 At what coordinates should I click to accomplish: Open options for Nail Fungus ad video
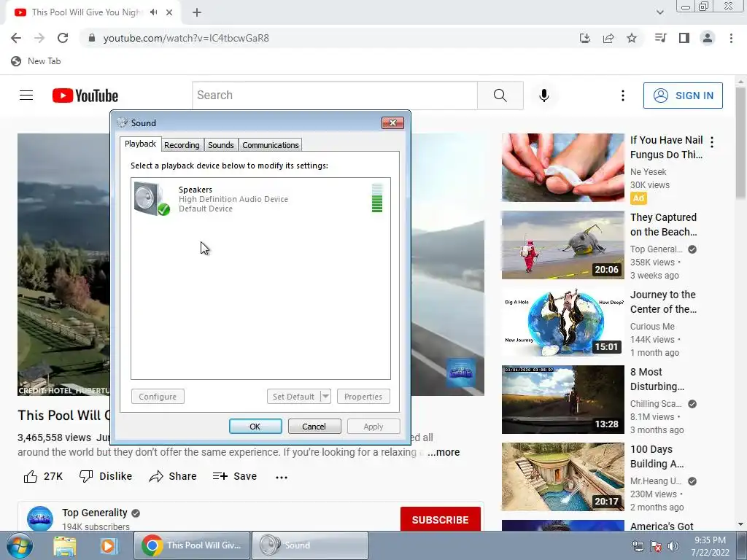point(712,142)
